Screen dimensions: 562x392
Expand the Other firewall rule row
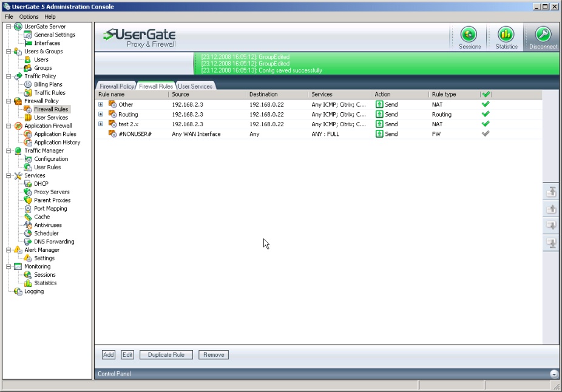pyautogui.click(x=101, y=104)
